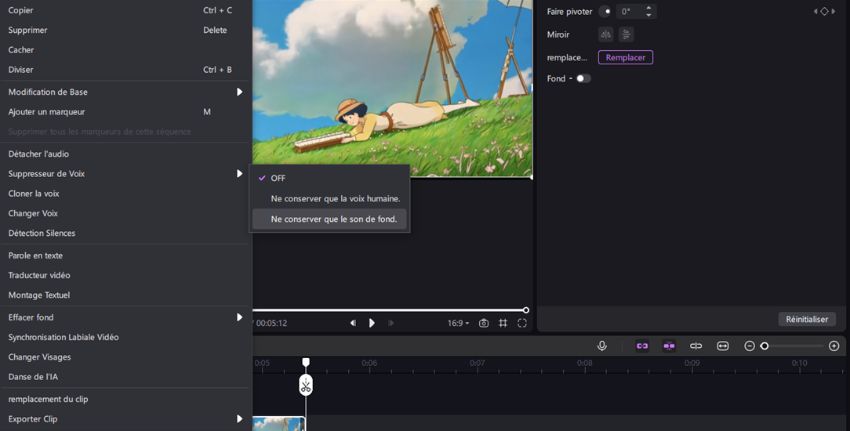Click the timeline zoom slider handle
850x431 pixels.
[x=765, y=346]
